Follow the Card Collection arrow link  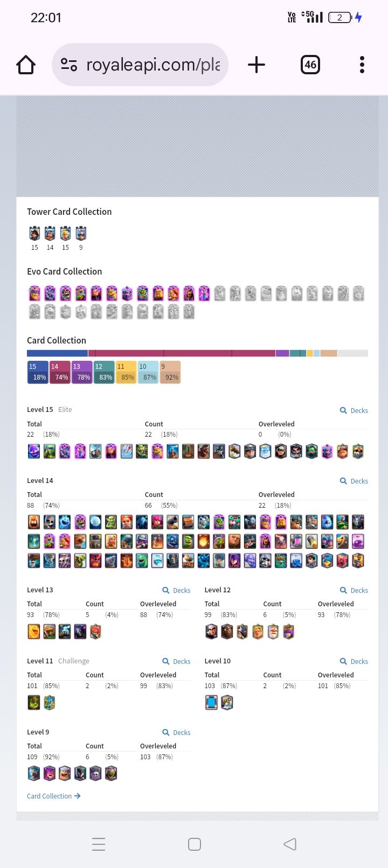pyautogui.click(x=54, y=796)
